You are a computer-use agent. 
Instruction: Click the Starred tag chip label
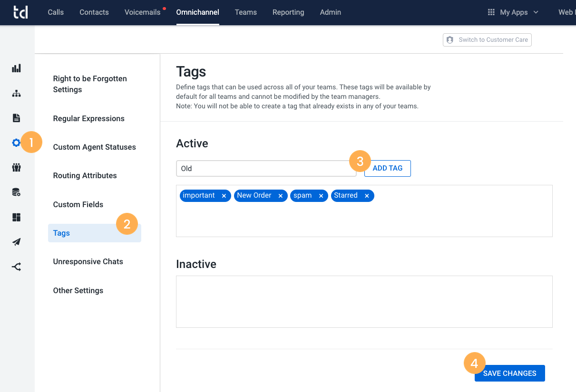(346, 195)
